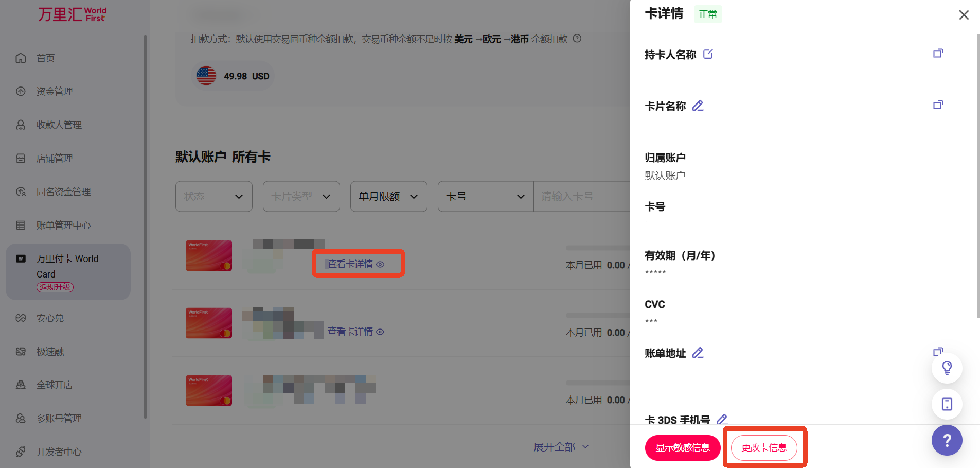Click the 更改卡信息 button

coord(764,447)
